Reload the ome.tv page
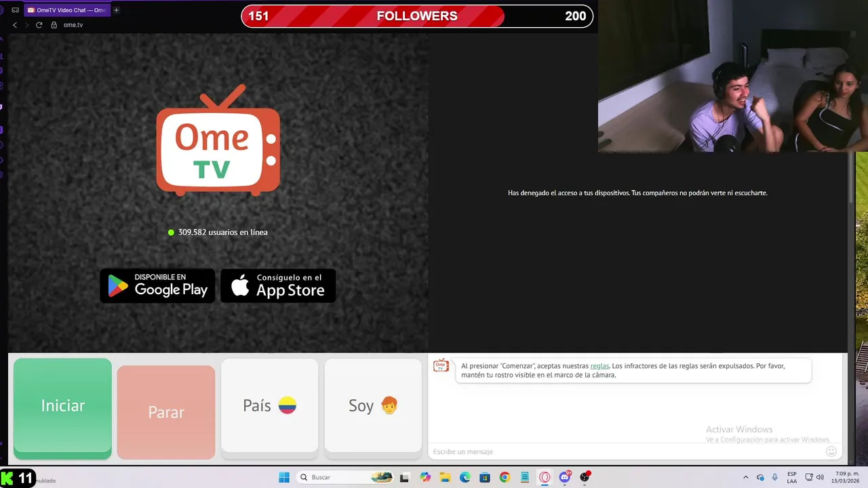This screenshot has height=488, width=868. pos(39,25)
